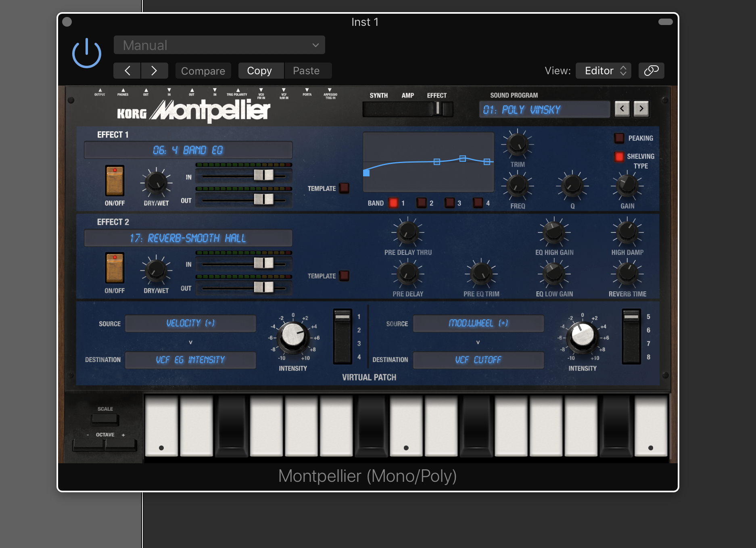This screenshot has width=756, height=548.
Task: Switch to EFFECT page
Action: click(x=437, y=95)
